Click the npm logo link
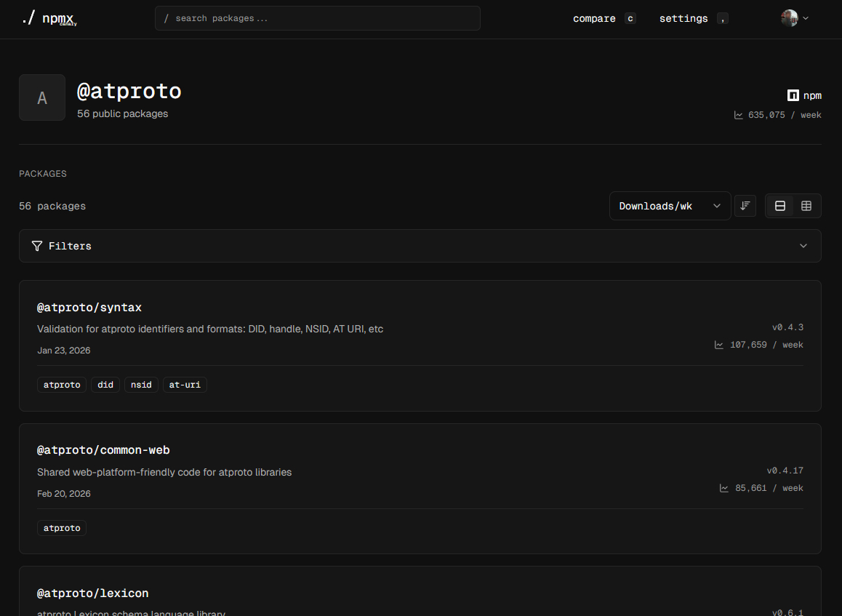 (x=804, y=95)
